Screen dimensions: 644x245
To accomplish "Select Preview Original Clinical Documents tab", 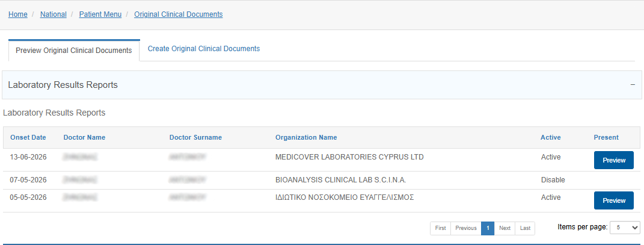I will point(74,51).
